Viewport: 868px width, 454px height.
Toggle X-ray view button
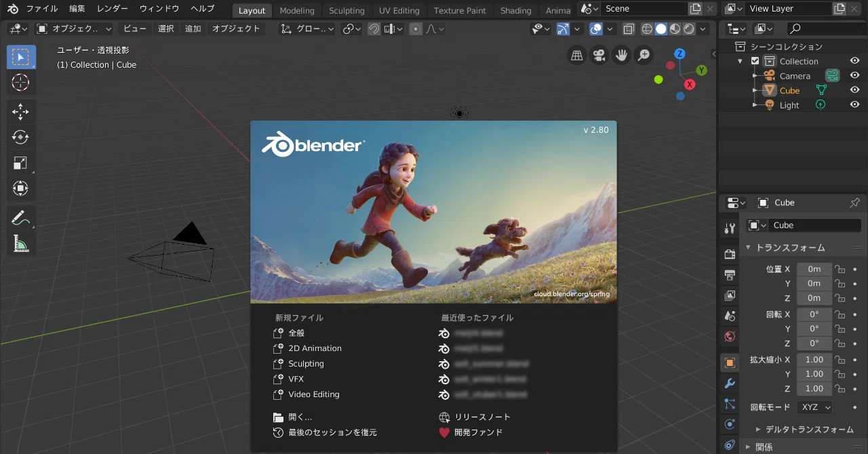[x=628, y=29]
